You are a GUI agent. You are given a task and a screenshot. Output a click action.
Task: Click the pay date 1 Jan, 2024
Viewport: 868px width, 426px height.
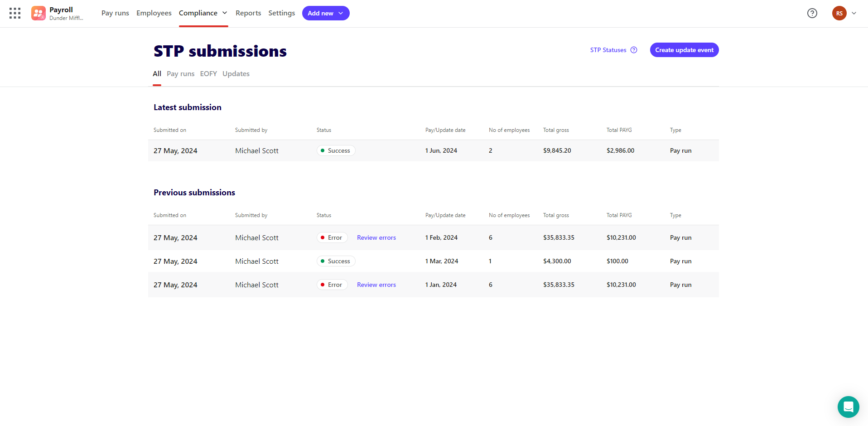[441, 285]
